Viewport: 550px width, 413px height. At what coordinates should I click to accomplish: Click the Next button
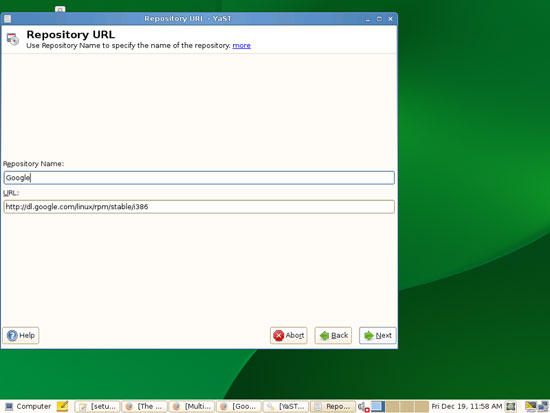click(x=377, y=335)
